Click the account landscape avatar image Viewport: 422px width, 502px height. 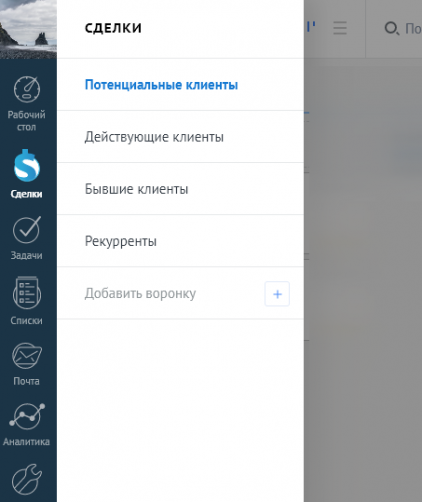pyautogui.click(x=28, y=29)
